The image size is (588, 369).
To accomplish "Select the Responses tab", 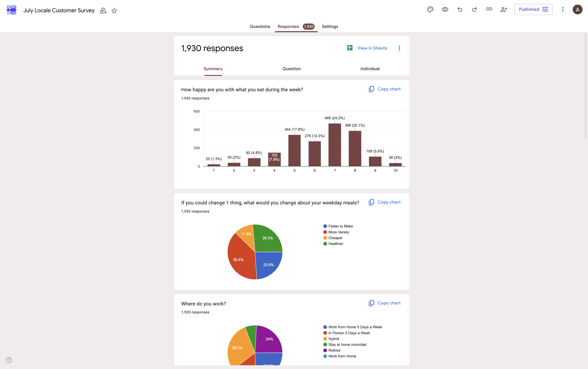I will pos(296,26).
